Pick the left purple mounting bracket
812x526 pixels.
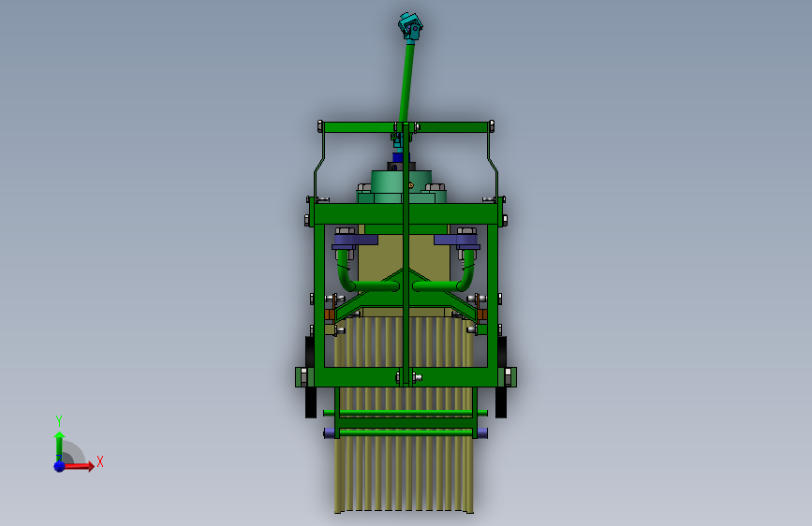coord(354,241)
